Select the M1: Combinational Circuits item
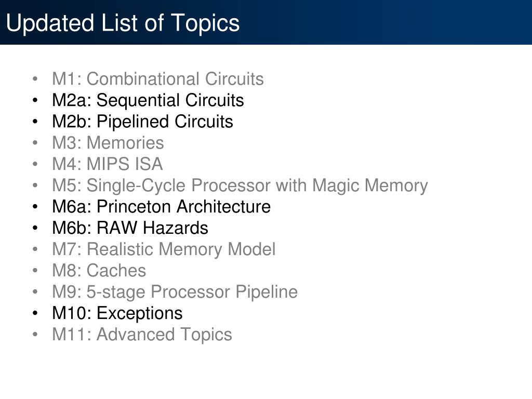532x399 pixels. 158,79
